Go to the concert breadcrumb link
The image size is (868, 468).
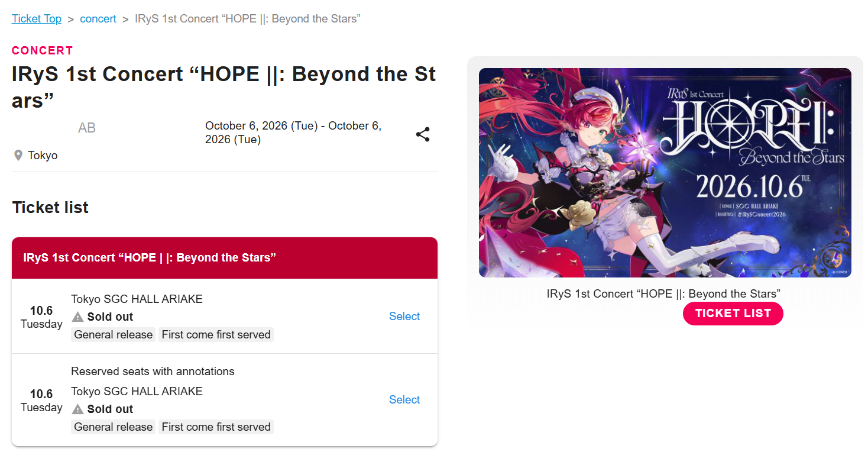pyautogui.click(x=98, y=18)
